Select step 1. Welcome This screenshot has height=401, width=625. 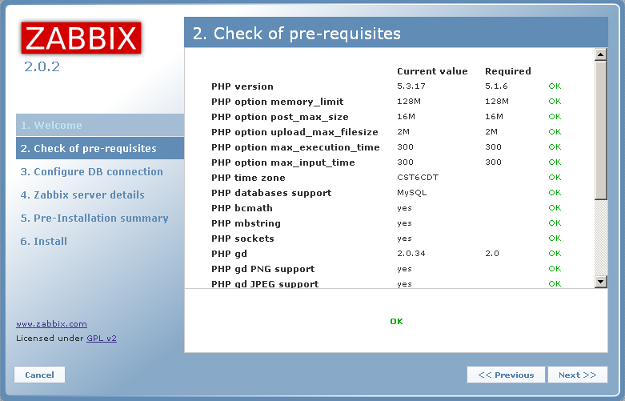[51, 126]
